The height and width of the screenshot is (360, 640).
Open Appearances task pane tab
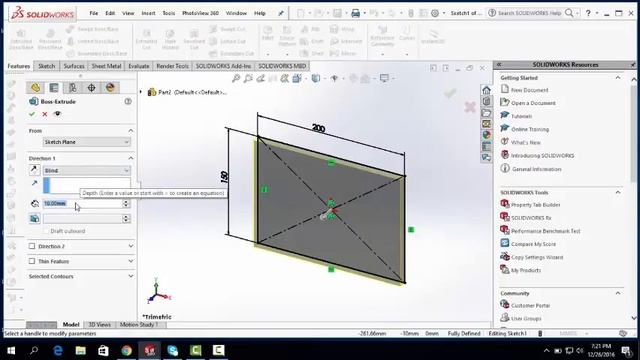(486, 135)
